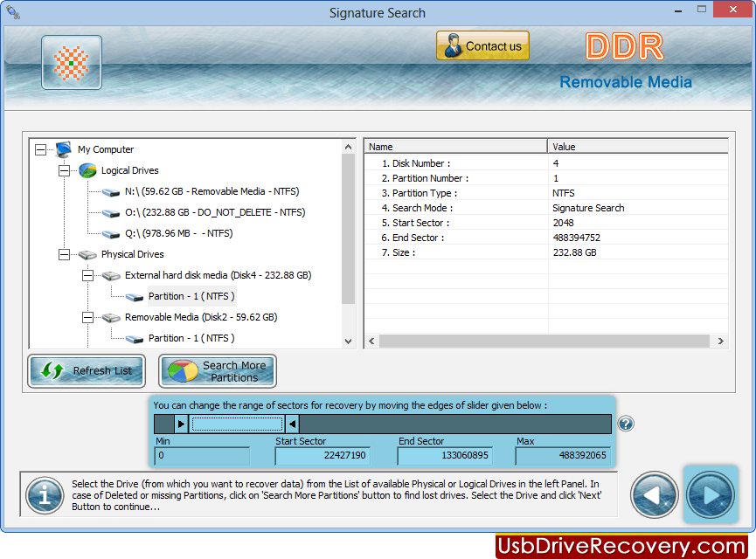
Task: Click the title bar application icon
Action: pyautogui.click(x=13, y=12)
